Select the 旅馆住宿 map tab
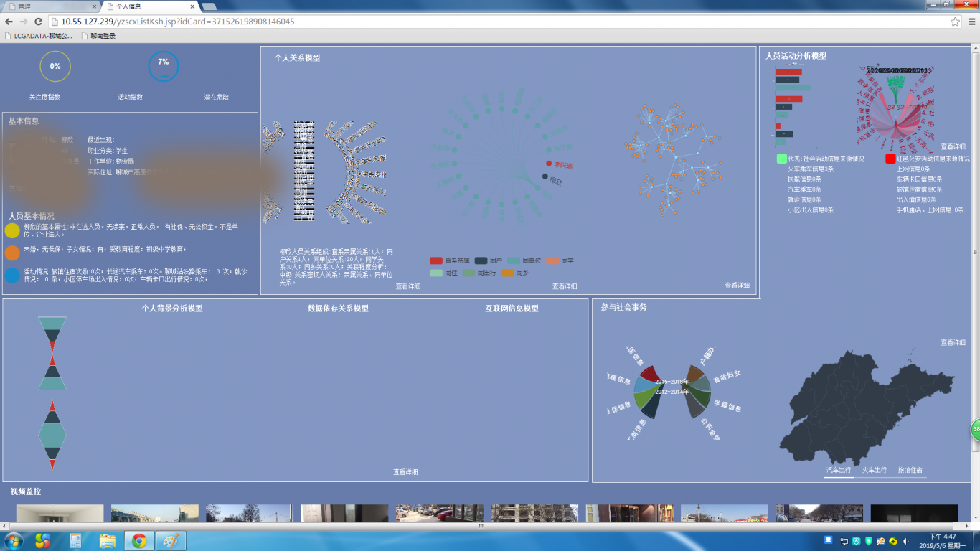 [910, 471]
